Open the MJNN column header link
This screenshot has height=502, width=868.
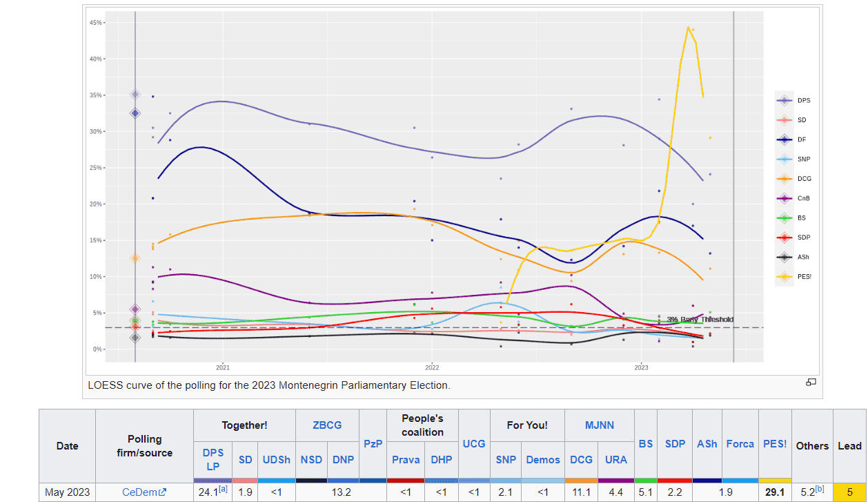599,425
